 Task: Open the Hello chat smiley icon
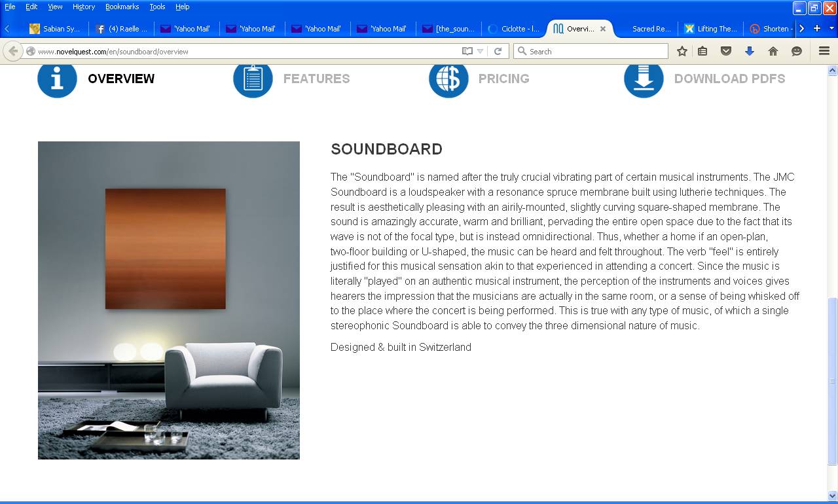tap(796, 51)
